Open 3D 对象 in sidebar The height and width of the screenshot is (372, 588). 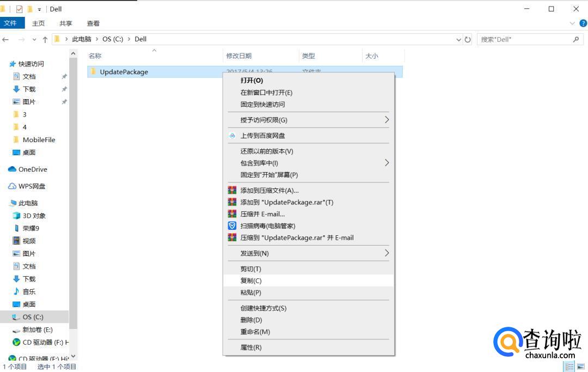pos(34,216)
